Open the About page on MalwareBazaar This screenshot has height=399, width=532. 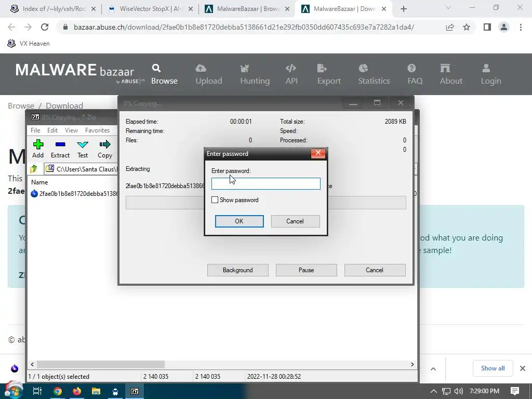pos(451,74)
